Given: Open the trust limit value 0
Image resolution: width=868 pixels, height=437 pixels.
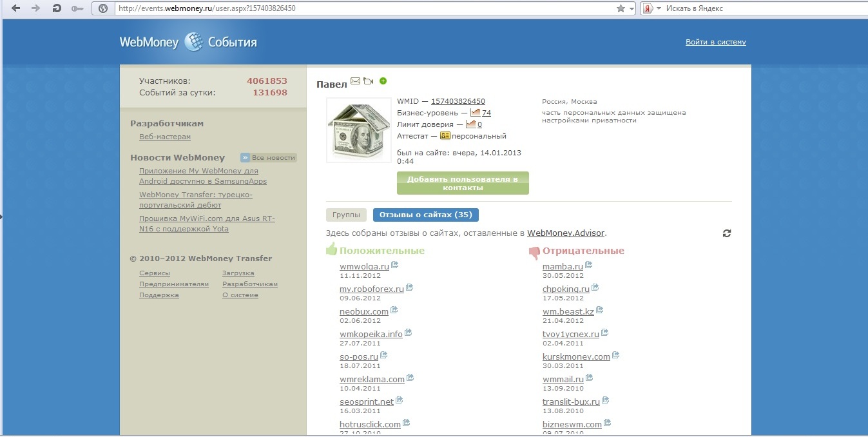Looking at the screenshot, I should [x=479, y=124].
